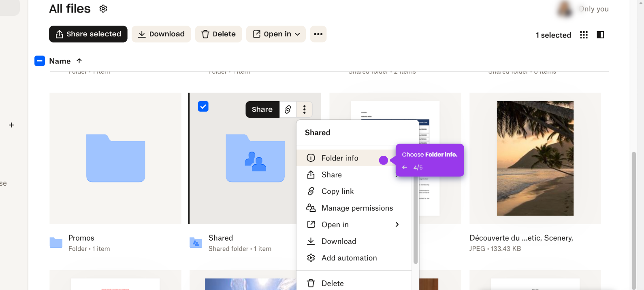Expand the Open in toolbar dropdown
The width and height of the screenshot is (644, 290).
coord(276,34)
